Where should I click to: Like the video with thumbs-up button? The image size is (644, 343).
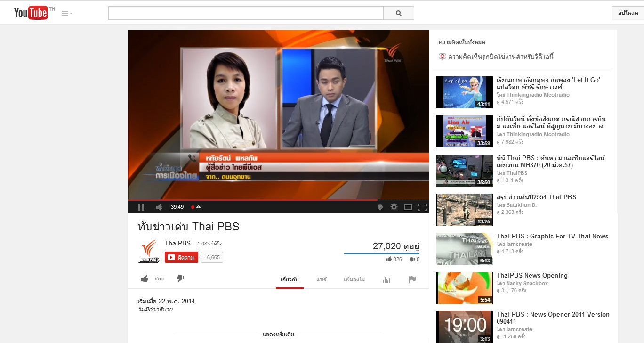tap(153, 278)
